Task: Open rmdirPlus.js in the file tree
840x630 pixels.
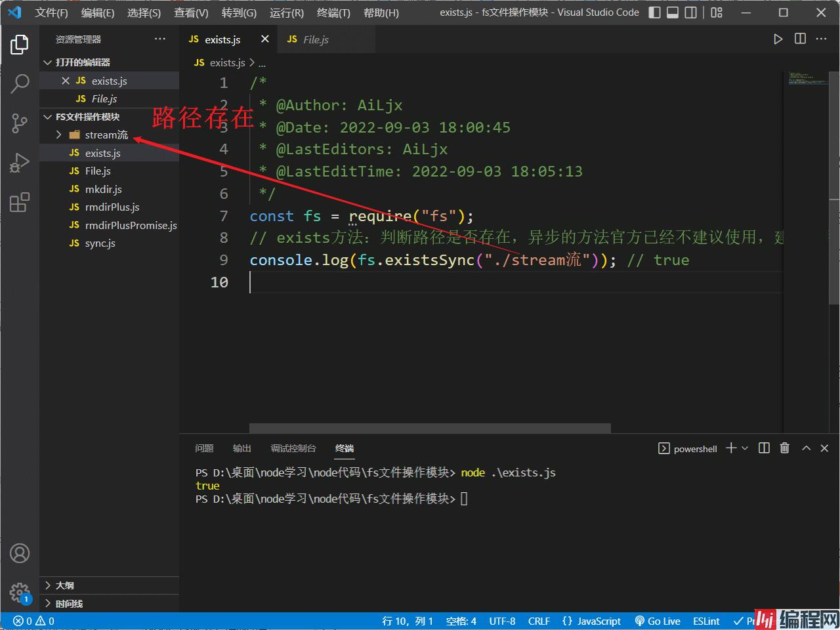Action: click(x=109, y=207)
